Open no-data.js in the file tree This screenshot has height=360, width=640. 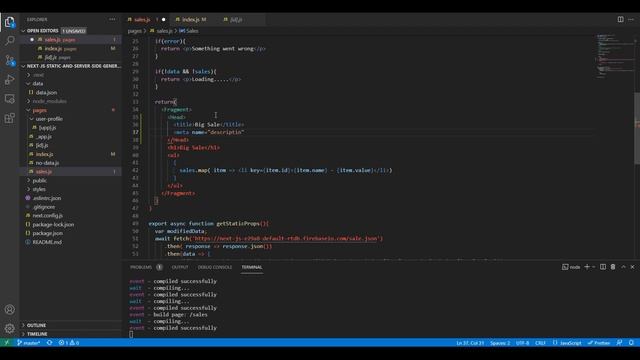71,163
